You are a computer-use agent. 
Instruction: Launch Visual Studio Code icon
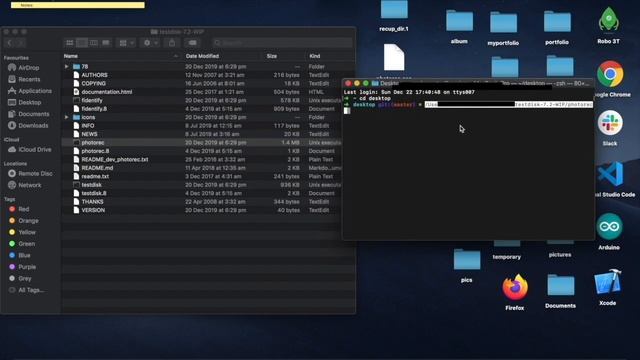coord(610,174)
